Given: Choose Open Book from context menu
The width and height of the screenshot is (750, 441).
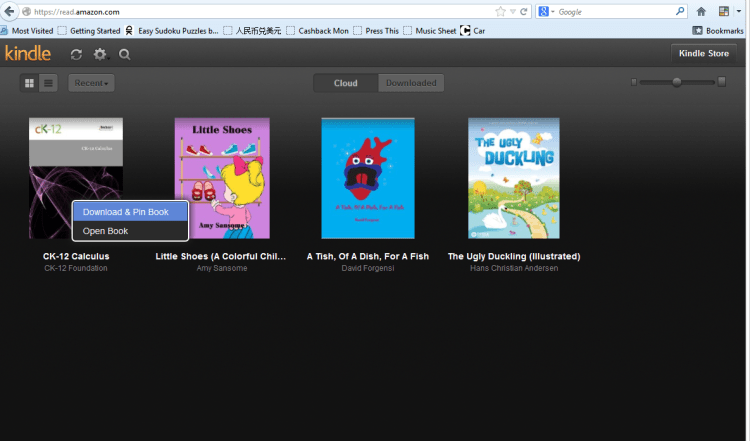Looking at the screenshot, I should tap(130, 231).
